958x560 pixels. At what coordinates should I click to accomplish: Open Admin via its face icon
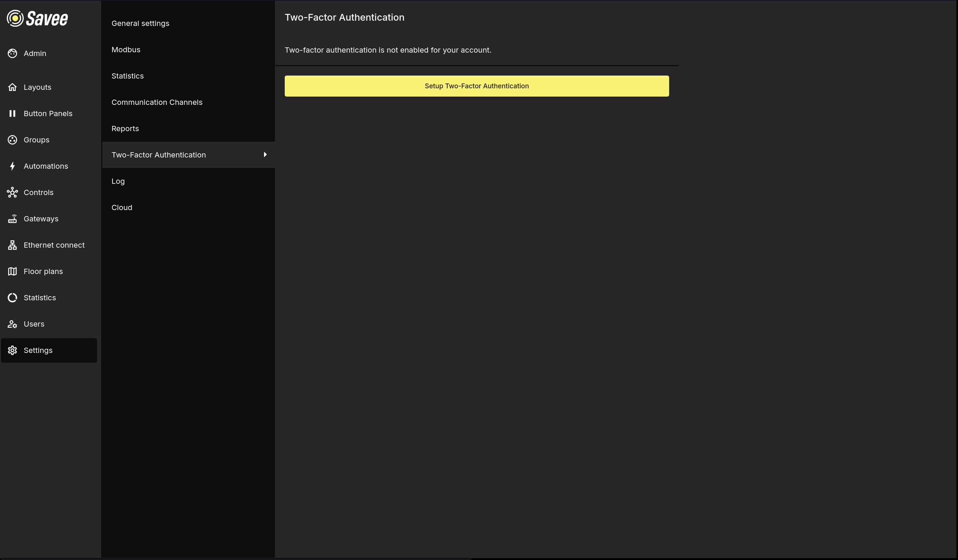tap(12, 54)
